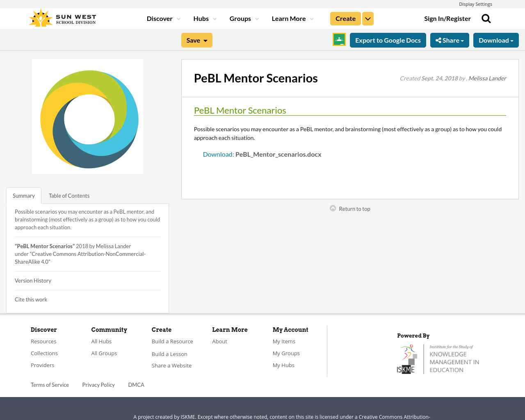Switch to the Table of Contents tab
This screenshot has width=525, height=420.
click(68, 195)
